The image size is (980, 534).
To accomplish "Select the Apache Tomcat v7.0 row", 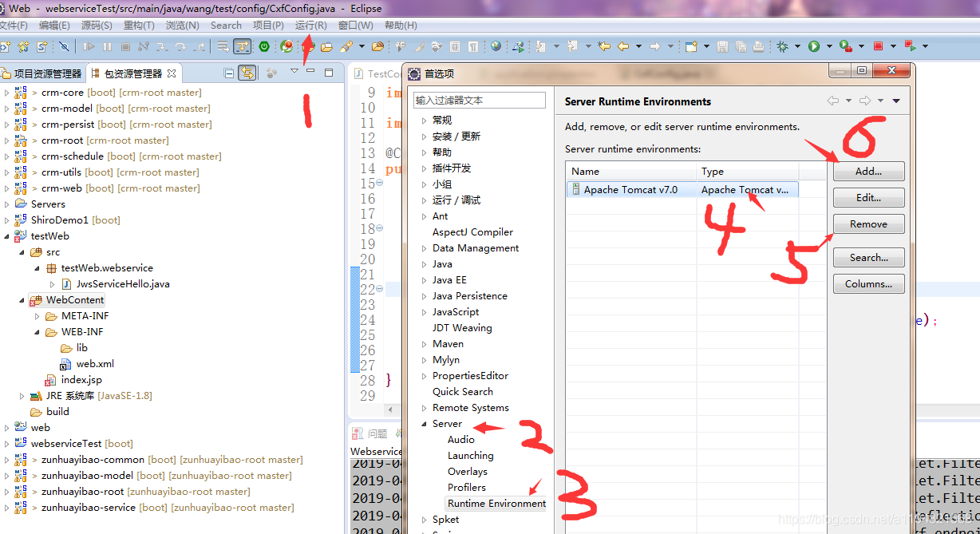I will (683, 190).
